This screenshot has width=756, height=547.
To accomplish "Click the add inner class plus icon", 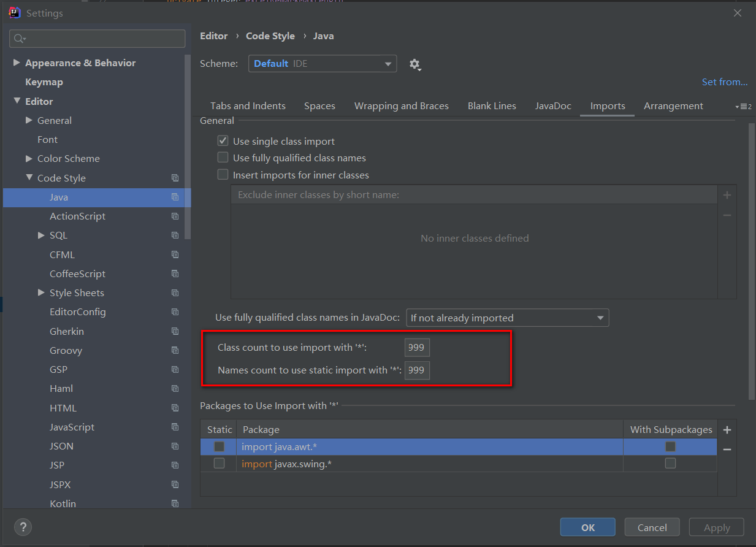I will (x=727, y=195).
